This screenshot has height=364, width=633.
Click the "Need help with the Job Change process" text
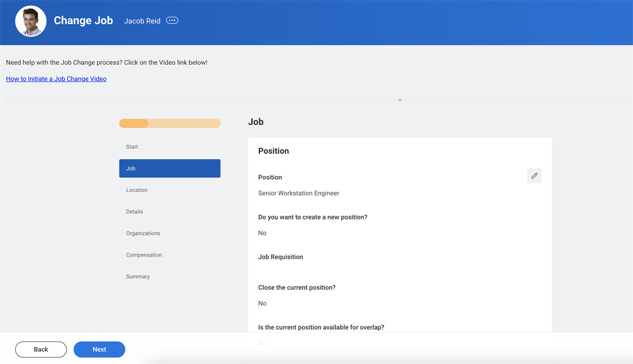[x=107, y=62]
